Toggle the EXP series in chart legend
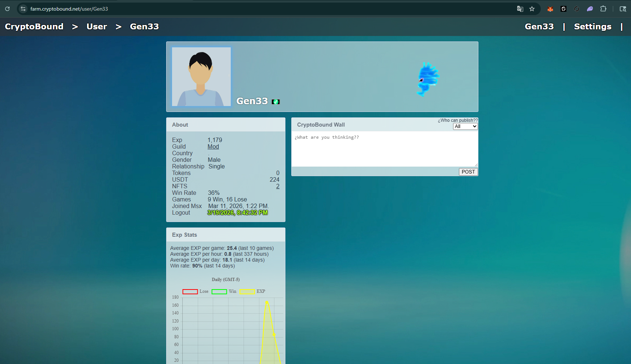The height and width of the screenshot is (364, 631). 252,291
